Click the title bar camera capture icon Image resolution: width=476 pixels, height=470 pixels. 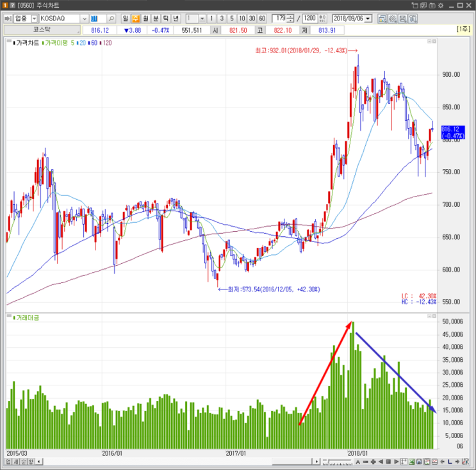pyautogui.click(x=432, y=6)
